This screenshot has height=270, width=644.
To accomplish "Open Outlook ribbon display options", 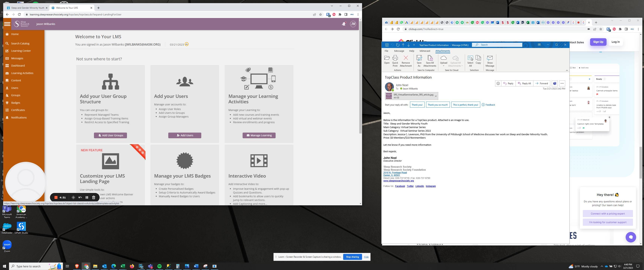I will [x=539, y=45].
